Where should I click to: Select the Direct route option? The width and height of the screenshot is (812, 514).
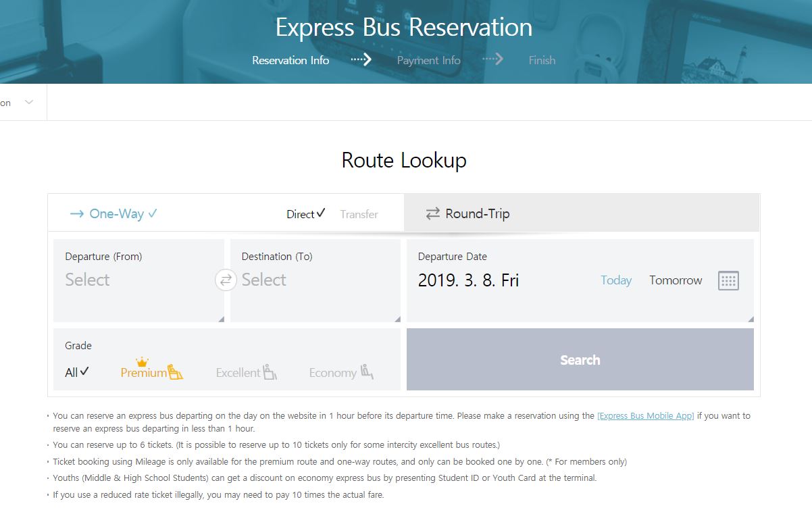tap(305, 214)
